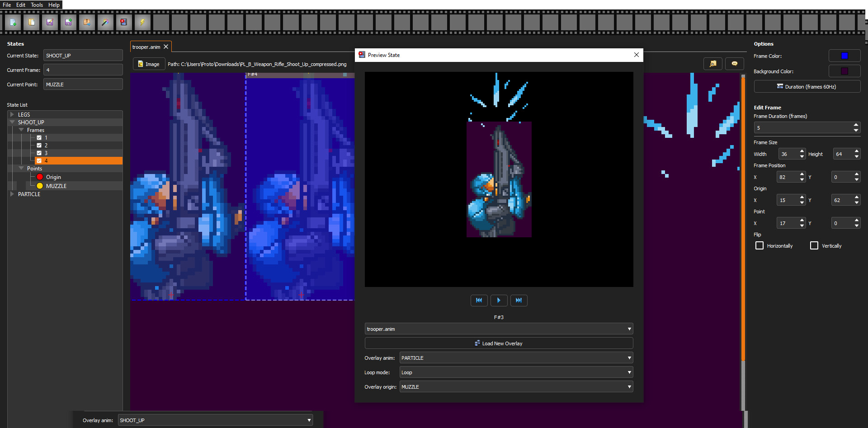Activate the lightning quick-action tool
Image resolution: width=868 pixels, height=428 pixels.
tap(142, 22)
